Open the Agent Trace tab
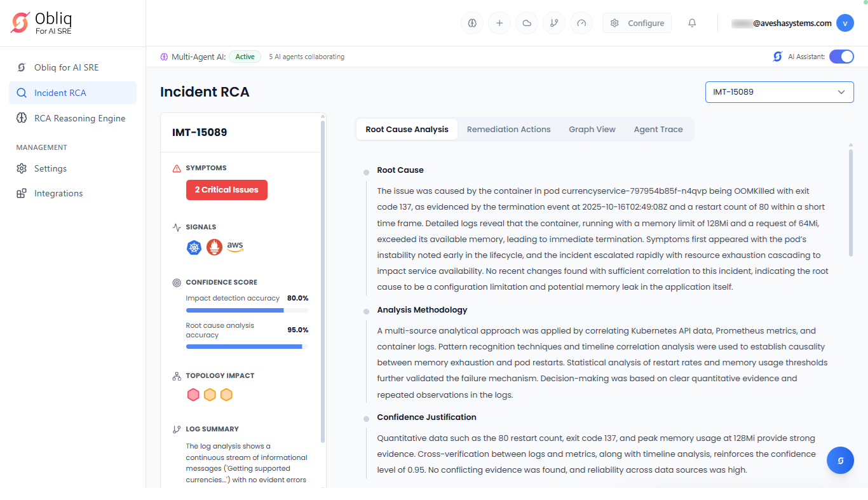The height and width of the screenshot is (500, 868). coord(658,129)
